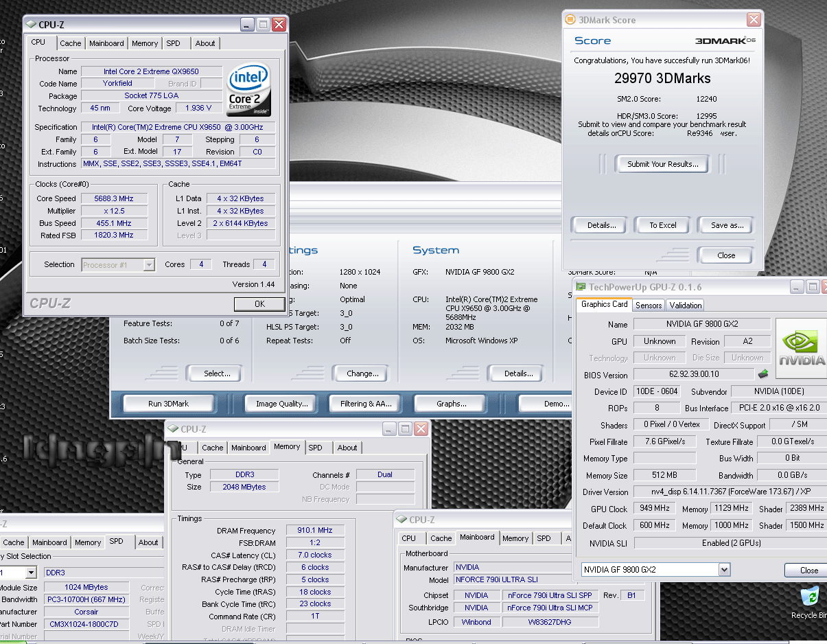Close the CPU-Z Memory window with its X
The height and width of the screenshot is (644, 827).
pos(421,428)
